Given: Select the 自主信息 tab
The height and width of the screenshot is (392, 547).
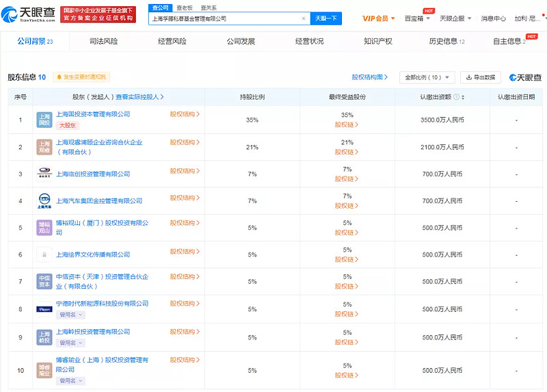Looking at the screenshot, I should click(509, 41).
